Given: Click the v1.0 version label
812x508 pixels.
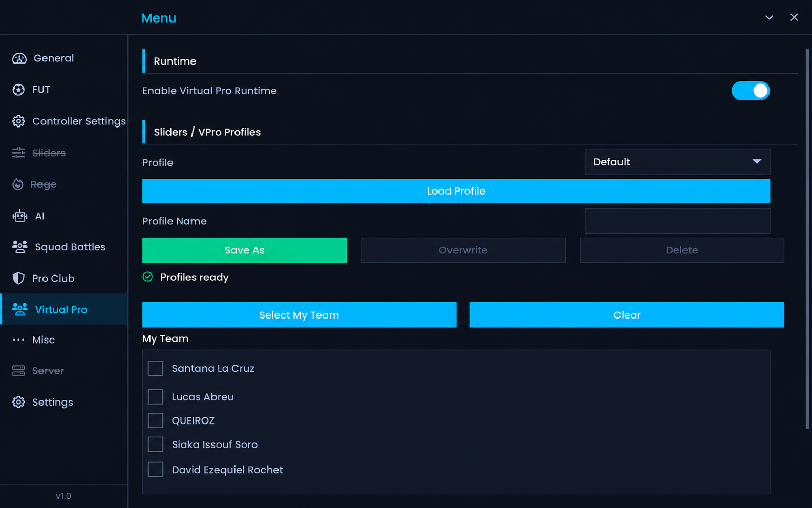Looking at the screenshot, I should (63, 496).
